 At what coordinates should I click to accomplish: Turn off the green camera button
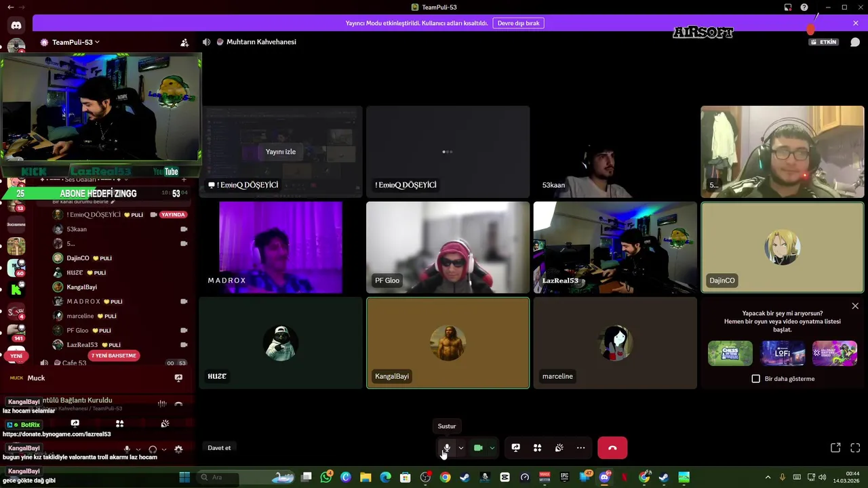point(478,448)
